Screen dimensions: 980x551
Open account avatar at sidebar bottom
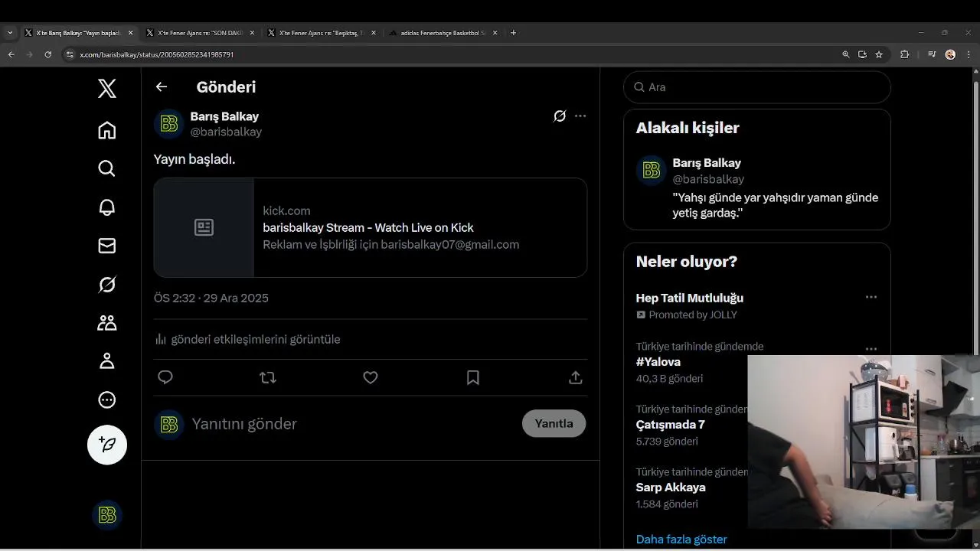[107, 515]
